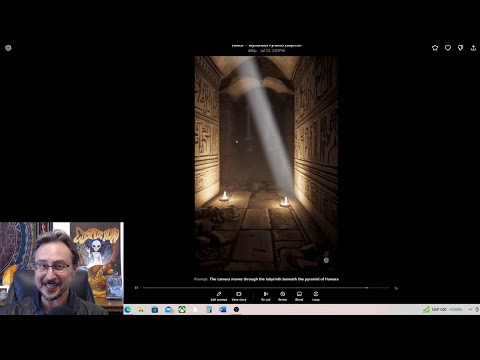Click the video progress bar handle
This screenshot has width=480, height=360.
click(366, 288)
